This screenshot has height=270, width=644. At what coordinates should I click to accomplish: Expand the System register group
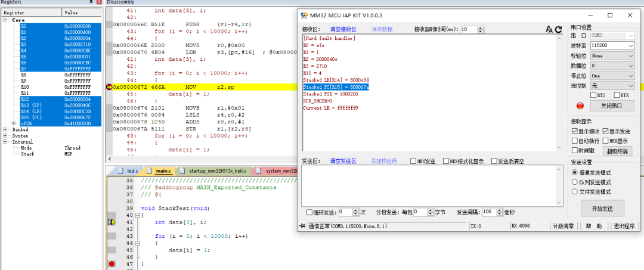(x=5, y=136)
